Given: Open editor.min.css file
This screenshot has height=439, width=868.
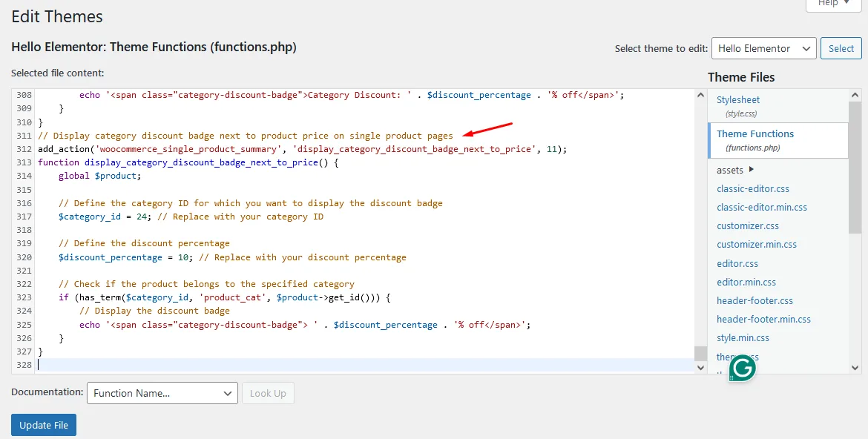Looking at the screenshot, I should (746, 283).
